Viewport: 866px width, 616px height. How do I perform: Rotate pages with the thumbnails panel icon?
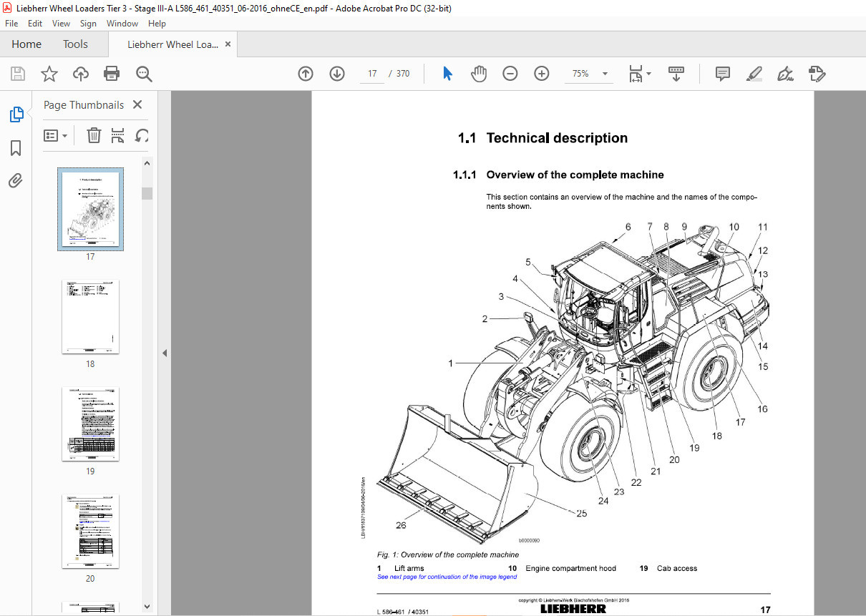point(142,135)
